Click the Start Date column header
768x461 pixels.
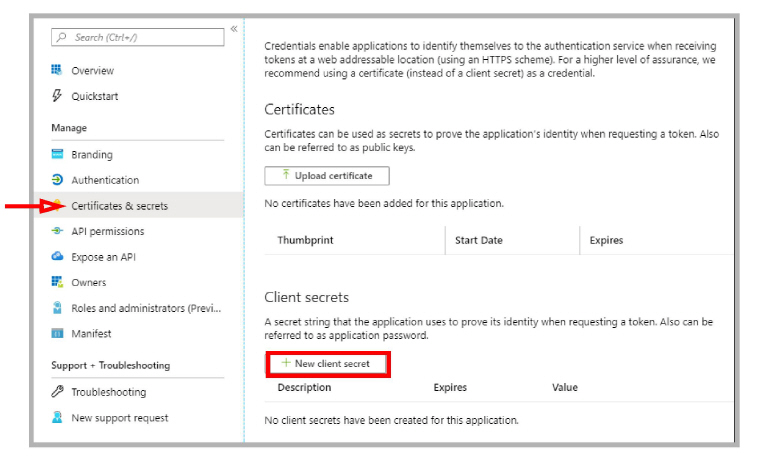[479, 240]
